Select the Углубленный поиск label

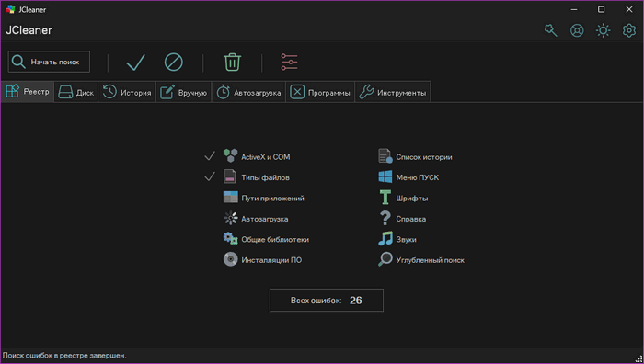pos(430,260)
